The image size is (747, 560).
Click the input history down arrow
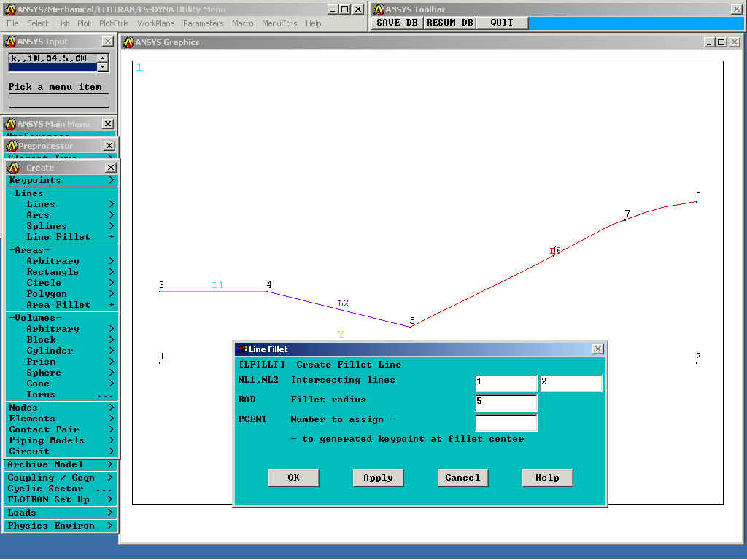point(103,67)
